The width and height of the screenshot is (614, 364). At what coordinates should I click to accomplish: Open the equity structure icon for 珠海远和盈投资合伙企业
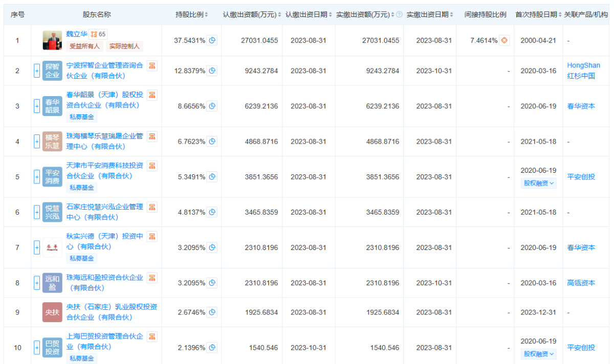[x=152, y=278]
